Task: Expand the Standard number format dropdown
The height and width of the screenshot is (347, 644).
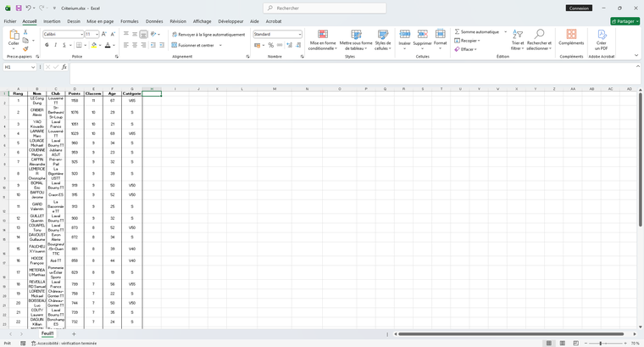Action: pos(299,34)
